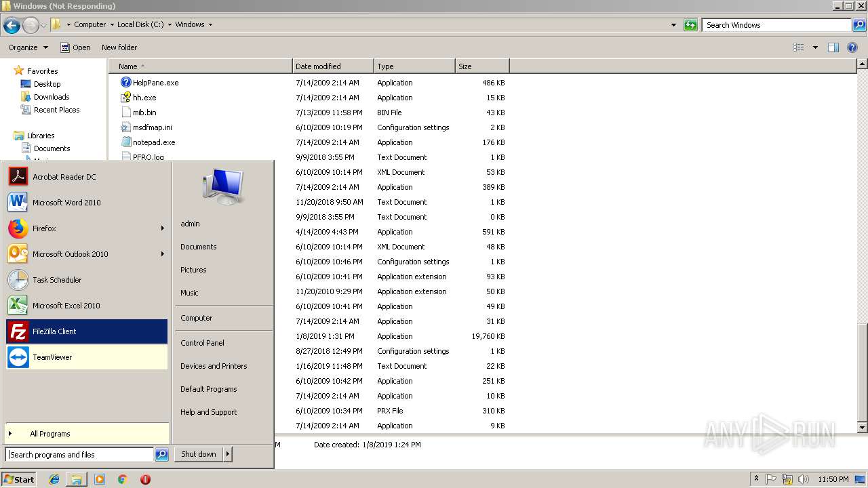Viewport: 868px width, 488px height.
Task: Click the Start button
Action: 19,479
